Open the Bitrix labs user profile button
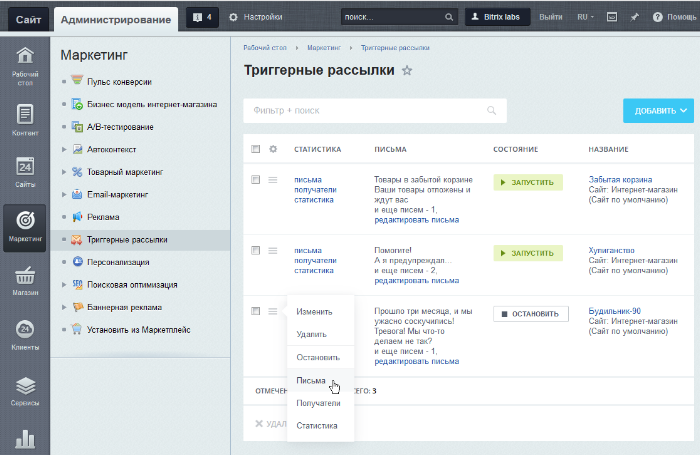This screenshot has height=455, width=700. pyautogui.click(x=497, y=17)
